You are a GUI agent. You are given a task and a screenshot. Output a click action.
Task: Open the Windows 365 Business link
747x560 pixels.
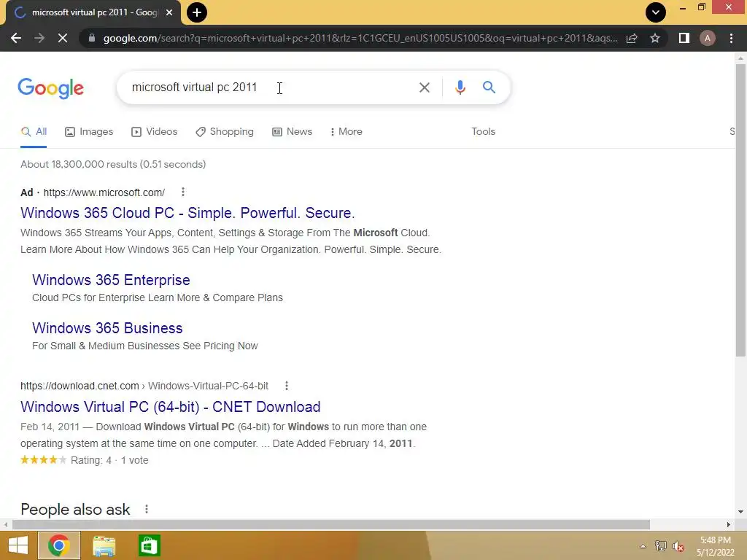click(107, 328)
